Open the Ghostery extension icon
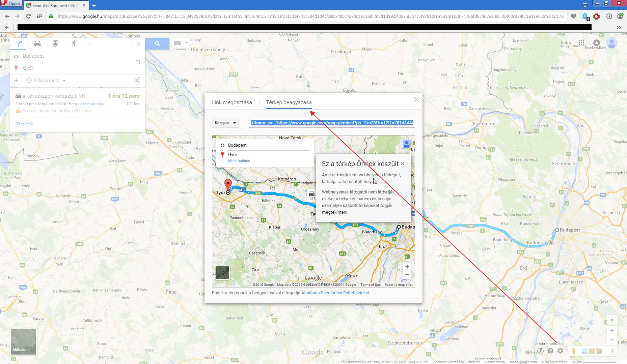Viewport: 627px width, 364px height. (585, 17)
